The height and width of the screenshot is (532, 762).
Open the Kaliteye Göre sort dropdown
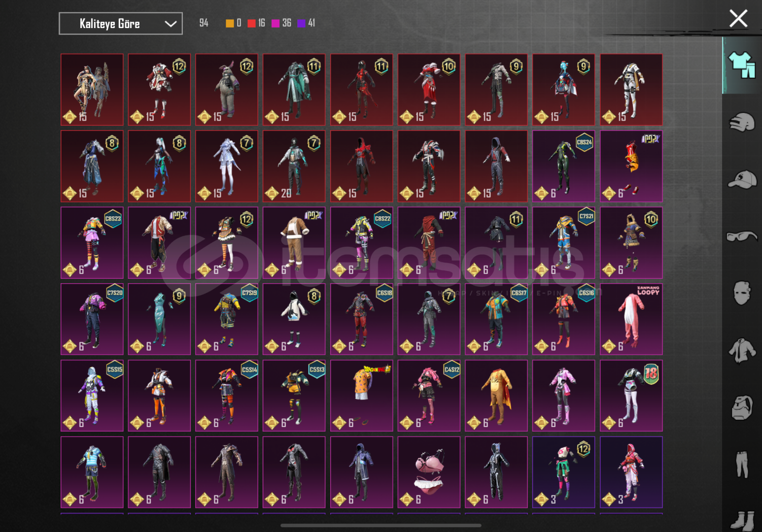[121, 24]
